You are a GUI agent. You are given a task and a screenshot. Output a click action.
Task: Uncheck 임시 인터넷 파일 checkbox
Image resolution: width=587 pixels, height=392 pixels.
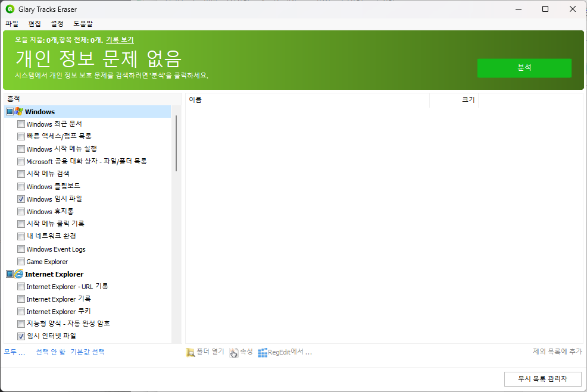[21, 336]
